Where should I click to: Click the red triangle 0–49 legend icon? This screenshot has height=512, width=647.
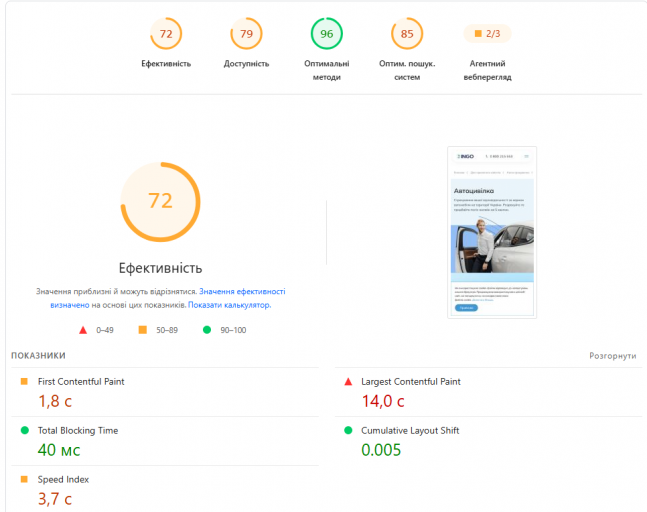pos(83,330)
